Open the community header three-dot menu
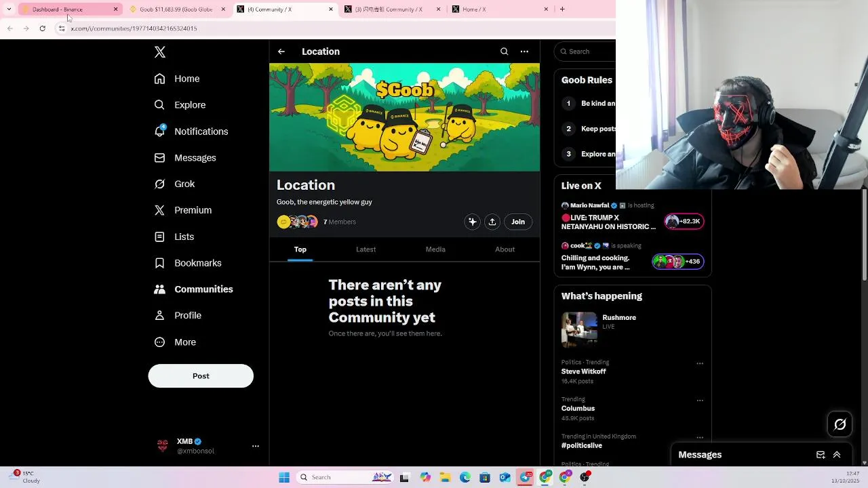This screenshot has height=488, width=868. pos(524,52)
